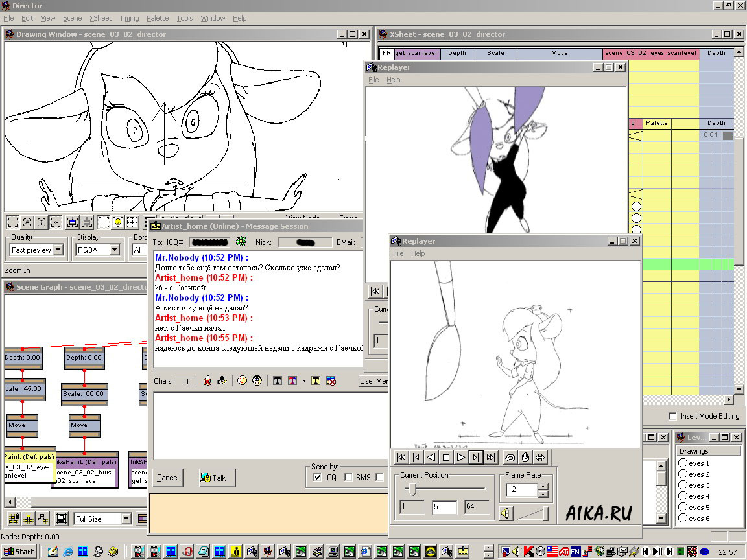This screenshot has width=747, height=560.
Task: Click the green ICQ flower icon
Action: coord(241,242)
